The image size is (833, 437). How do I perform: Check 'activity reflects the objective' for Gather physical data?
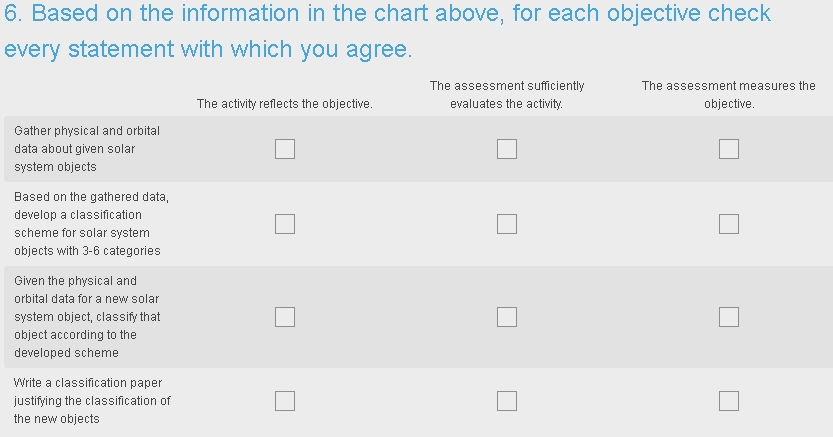285,149
